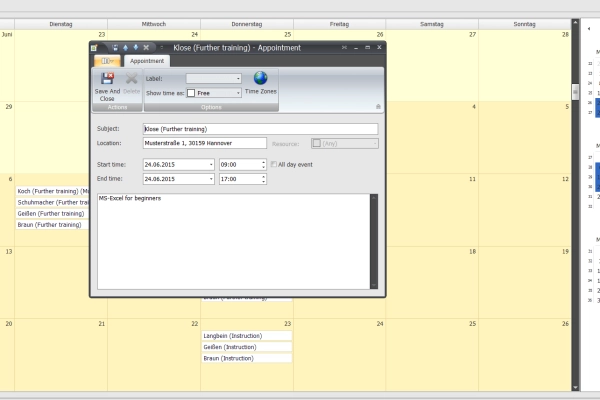
Task: Click the Mittwoch column header
Action: (x=154, y=24)
